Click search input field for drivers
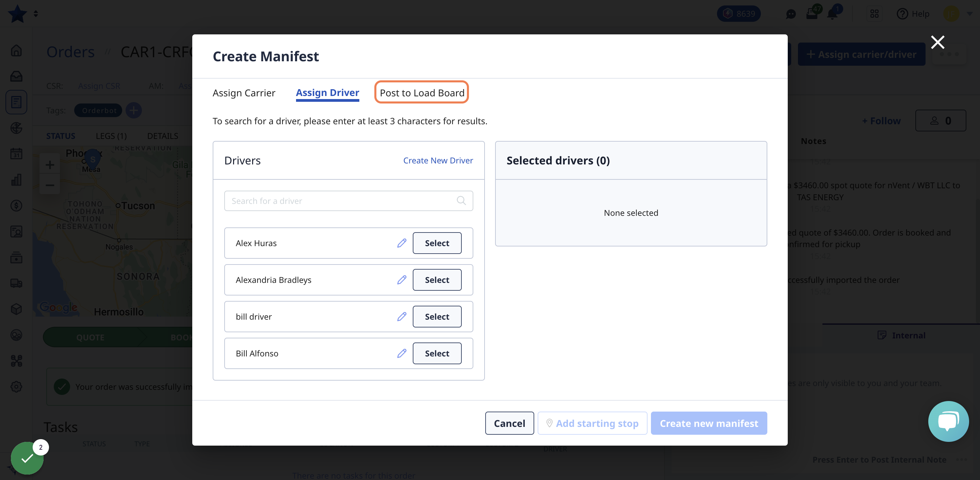Screen dimensions: 980x480 (x=348, y=201)
